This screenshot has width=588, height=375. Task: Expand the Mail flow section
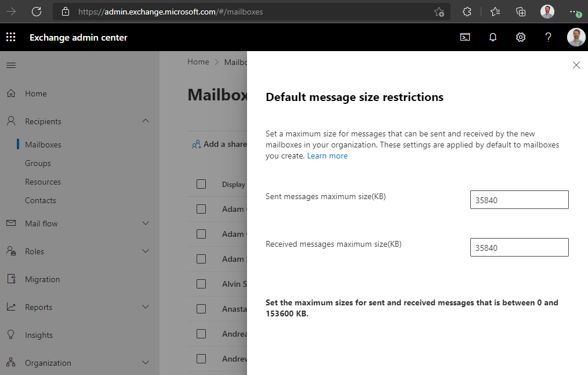click(x=146, y=223)
